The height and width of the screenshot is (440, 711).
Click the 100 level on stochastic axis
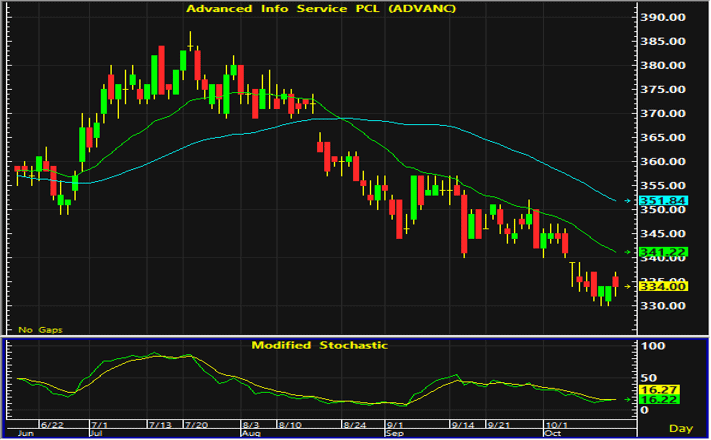[653, 346]
